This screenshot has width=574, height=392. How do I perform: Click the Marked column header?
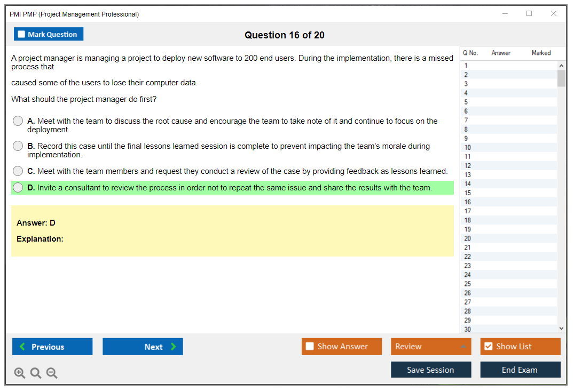541,53
